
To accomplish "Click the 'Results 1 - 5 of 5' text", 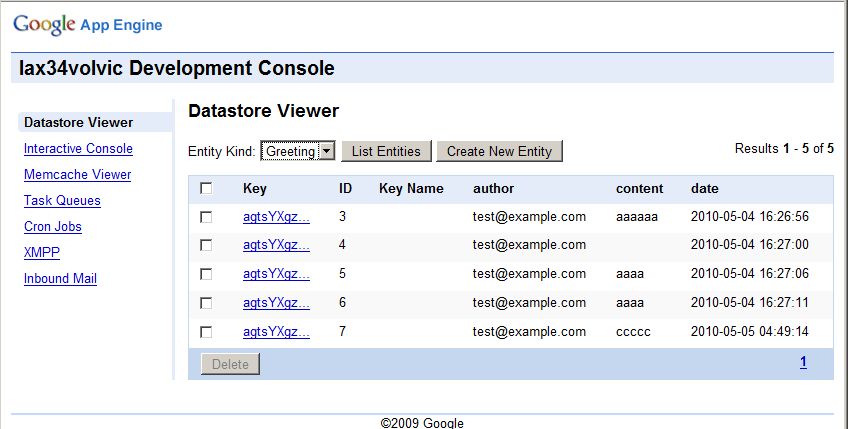I will coord(784,148).
